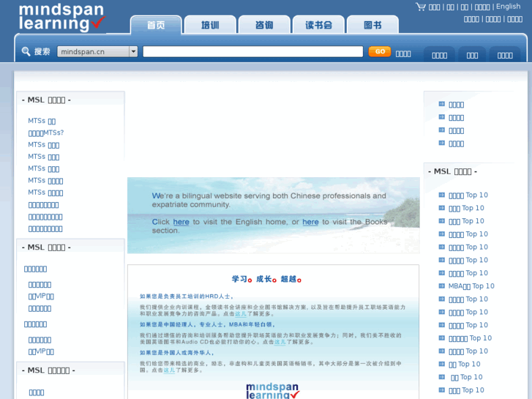Focus the search text input field

252,52
